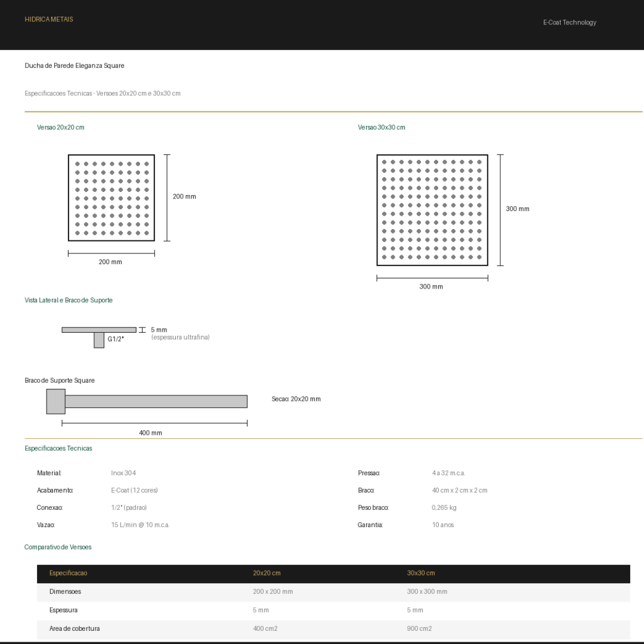Image resolution: width=644 pixels, height=644 pixels.
Task: Click the Square support arm drawing
Action: pos(147,401)
